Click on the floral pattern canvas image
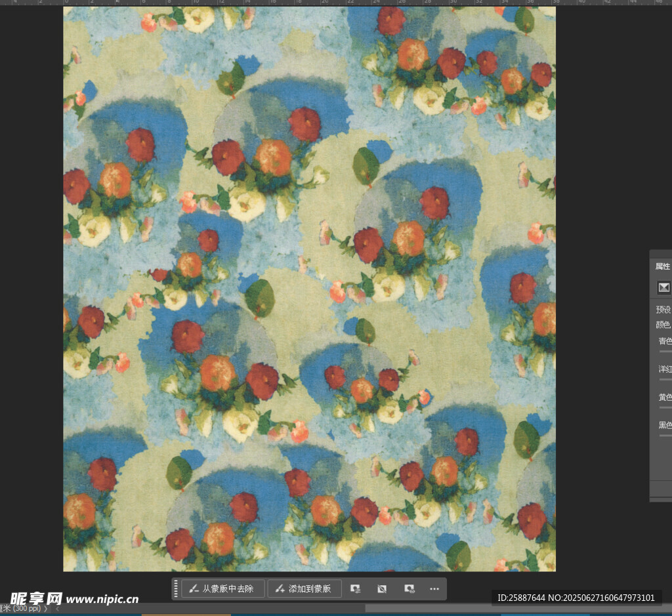The height and width of the screenshot is (616, 672). coord(308,289)
